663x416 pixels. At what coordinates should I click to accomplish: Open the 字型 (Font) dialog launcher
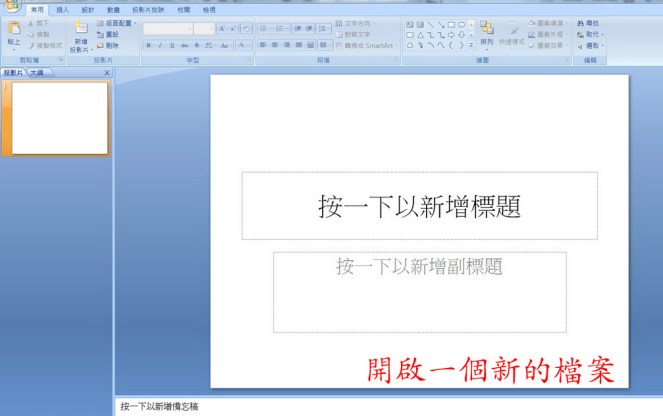pyautogui.click(x=249, y=60)
